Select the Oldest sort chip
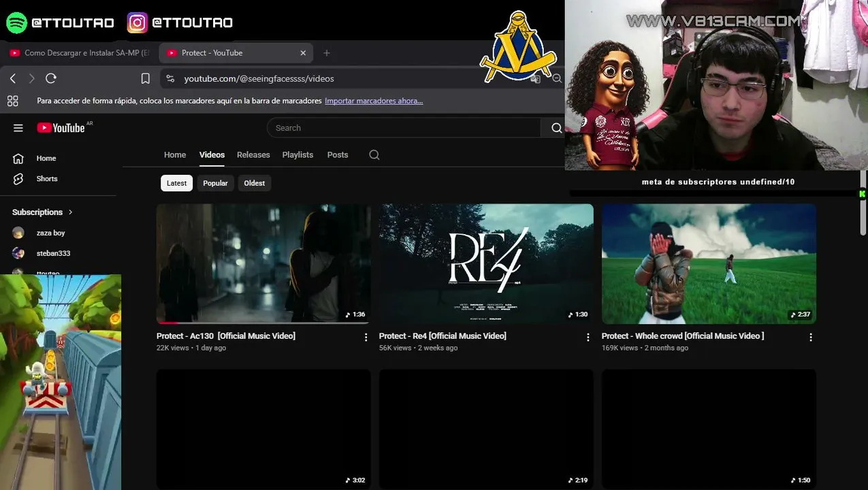868x490 pixels. click(255, 183)
